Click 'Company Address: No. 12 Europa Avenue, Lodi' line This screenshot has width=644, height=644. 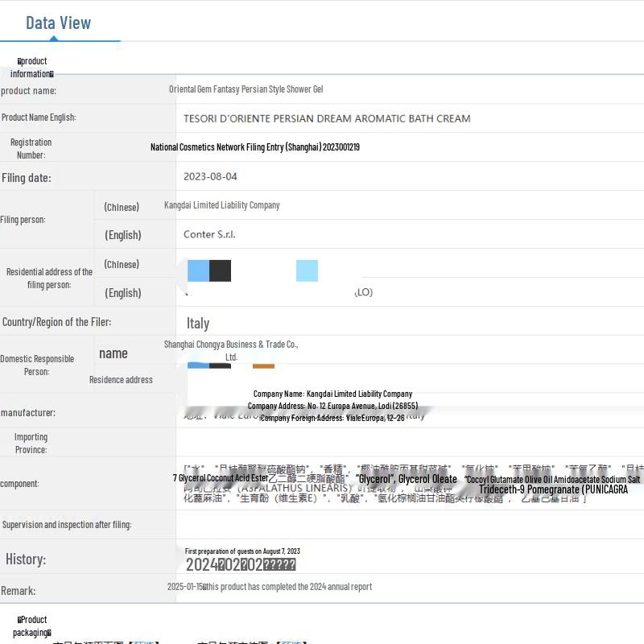point(332,406)
